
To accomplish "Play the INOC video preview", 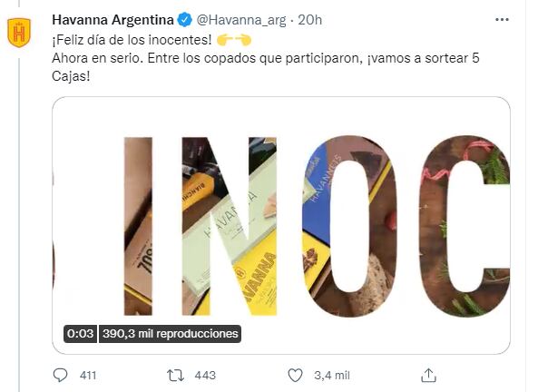I will click(281, 225).
